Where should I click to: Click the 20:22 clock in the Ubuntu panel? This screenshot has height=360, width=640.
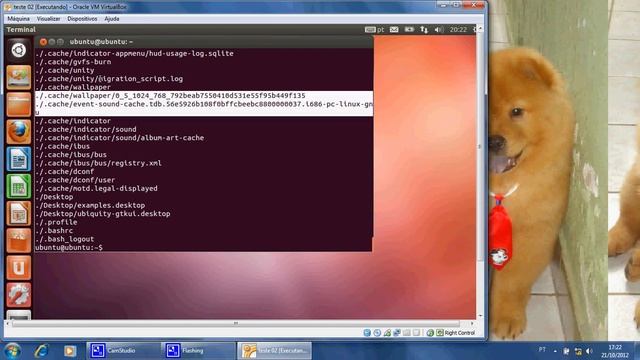[458, 29]
